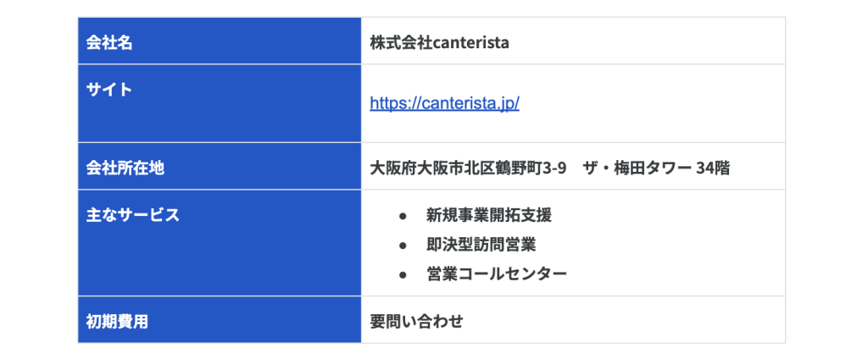
Task: Click the bullet before 新規事業開拓支援
Action: 403,215
